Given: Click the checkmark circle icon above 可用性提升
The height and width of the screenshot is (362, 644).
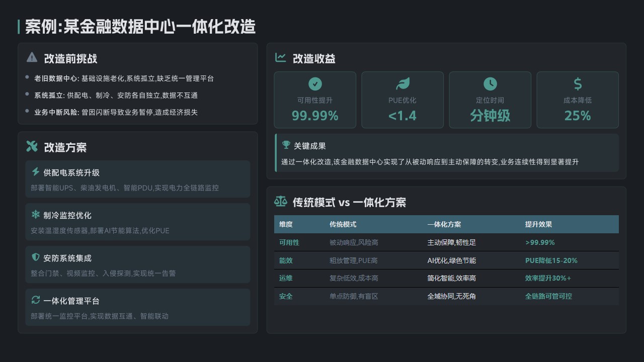Looking at the screenshot, I should 315,84.
